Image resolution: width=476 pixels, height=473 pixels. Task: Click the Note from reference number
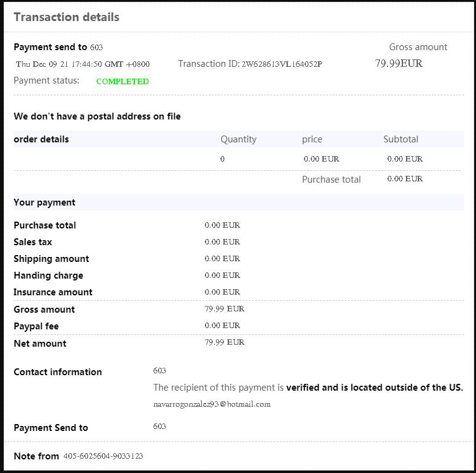pos(103,456)
